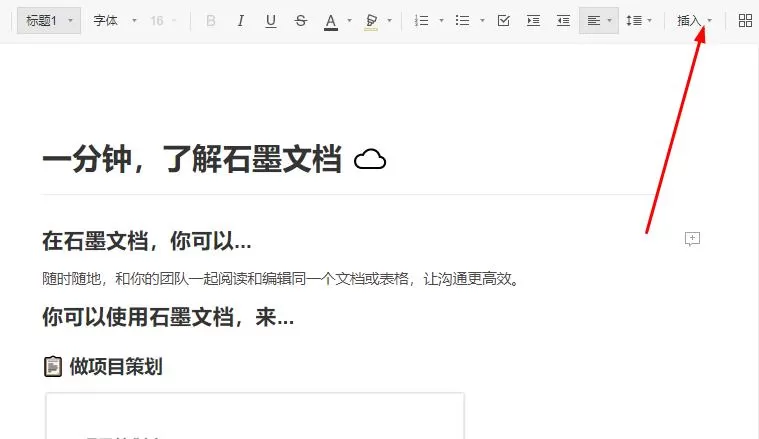
Task: Insert a numbered list
Action: pyautogui.click(x=422, y=21)
